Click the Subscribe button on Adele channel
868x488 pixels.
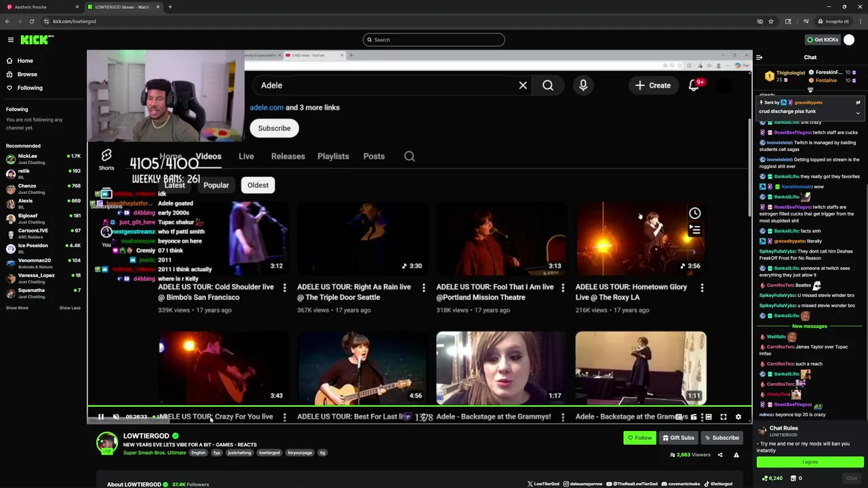pos(274,128)
